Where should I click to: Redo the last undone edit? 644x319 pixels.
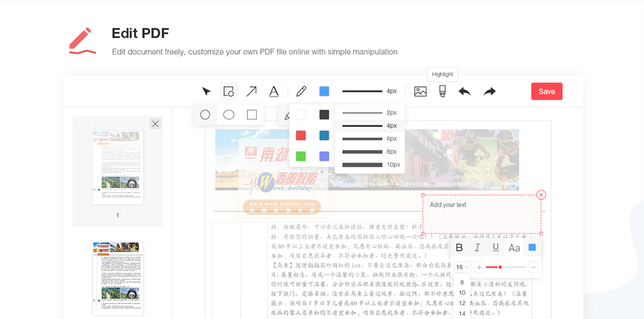pos(489,91)
